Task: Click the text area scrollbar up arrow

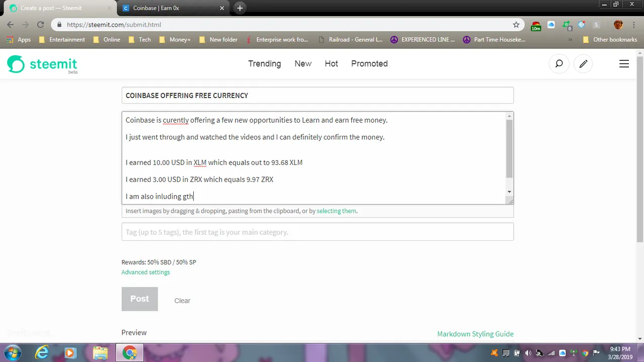Action: (509, 116)
